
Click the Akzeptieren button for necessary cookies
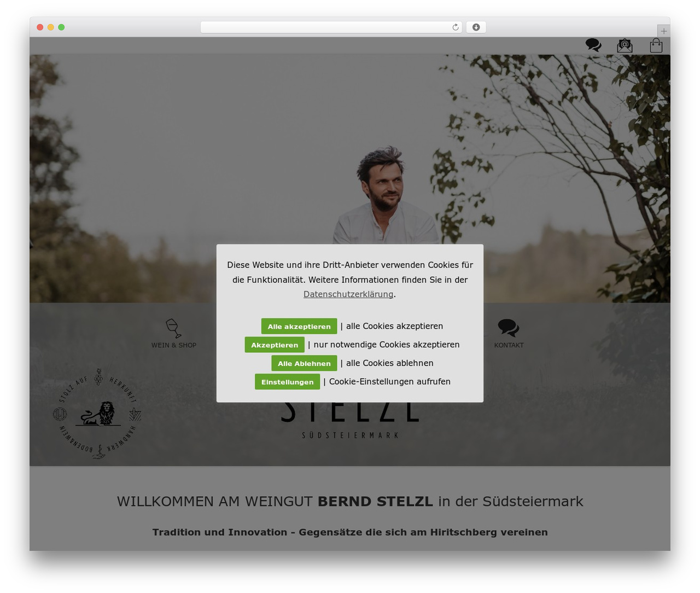coord(275,345)
